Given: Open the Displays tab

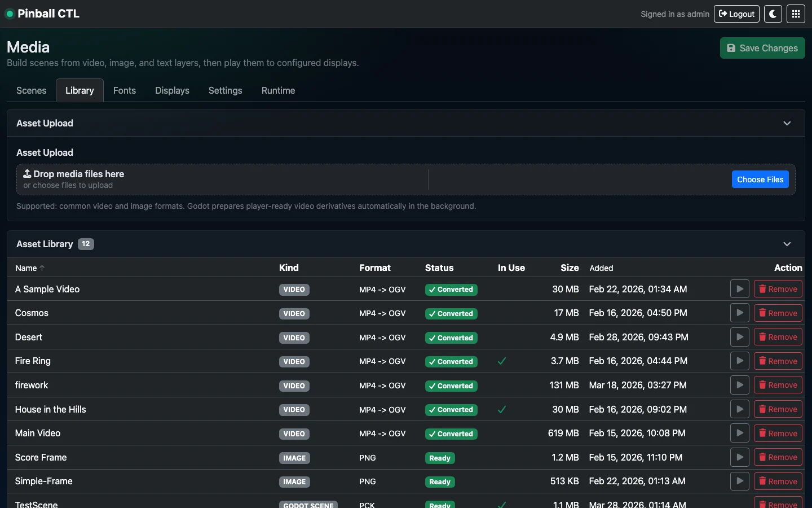Looking at the screenshot, I should (x=172, y=90).
